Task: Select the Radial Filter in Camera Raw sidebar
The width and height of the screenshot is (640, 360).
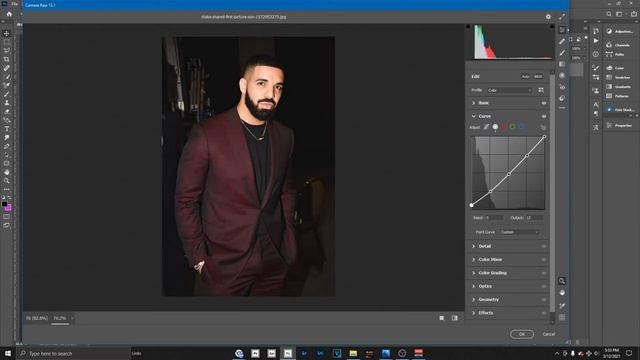Action: [562, 76]
